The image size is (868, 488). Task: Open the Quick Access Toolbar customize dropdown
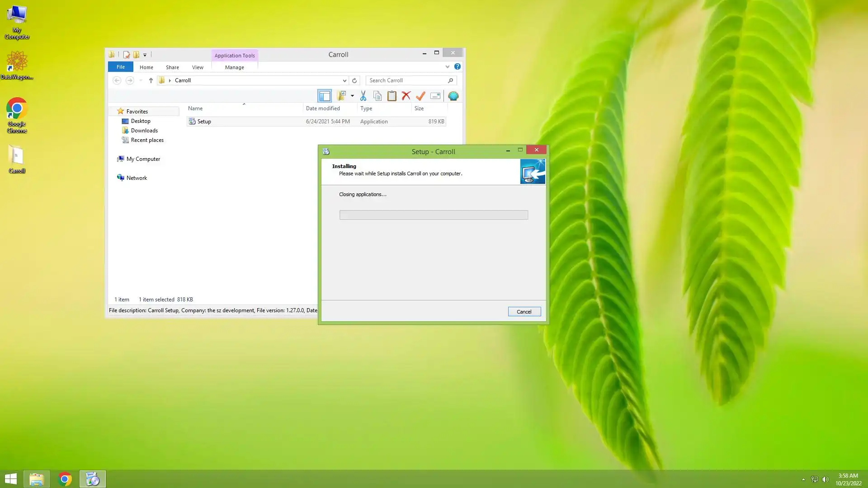coord(145,55)
